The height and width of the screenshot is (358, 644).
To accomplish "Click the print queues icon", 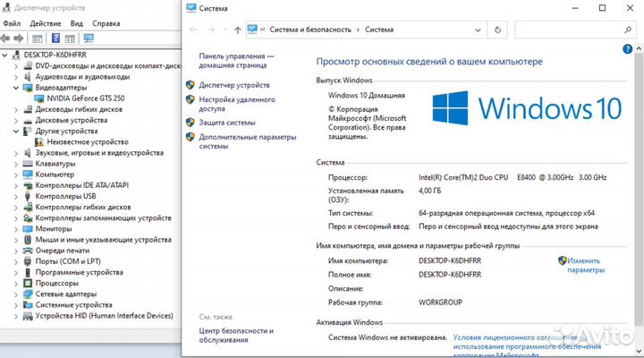I will 28,251.
